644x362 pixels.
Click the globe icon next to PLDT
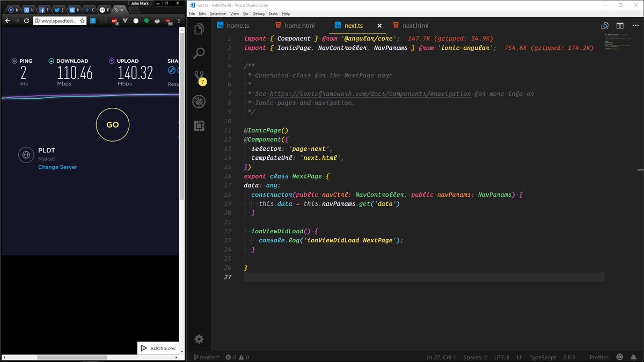(25, 156)
